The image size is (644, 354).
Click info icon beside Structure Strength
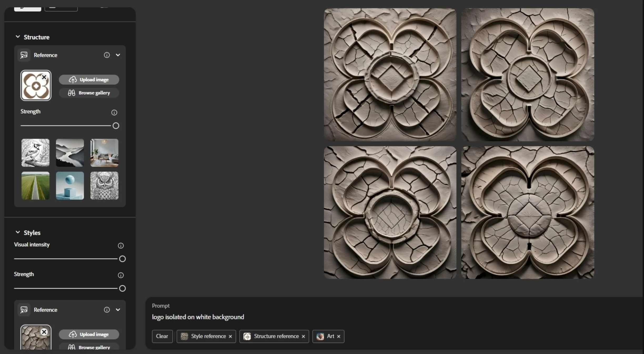click(x=114, y=112)
